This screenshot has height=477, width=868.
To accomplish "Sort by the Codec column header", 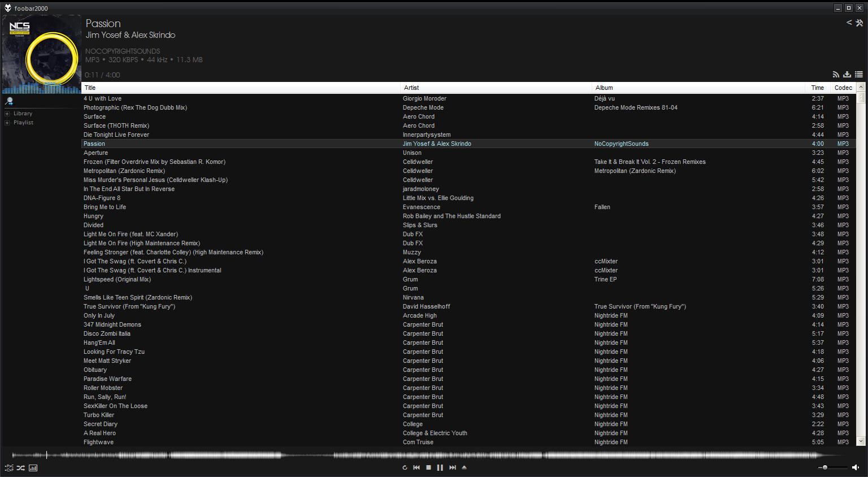I will (843, 88).
